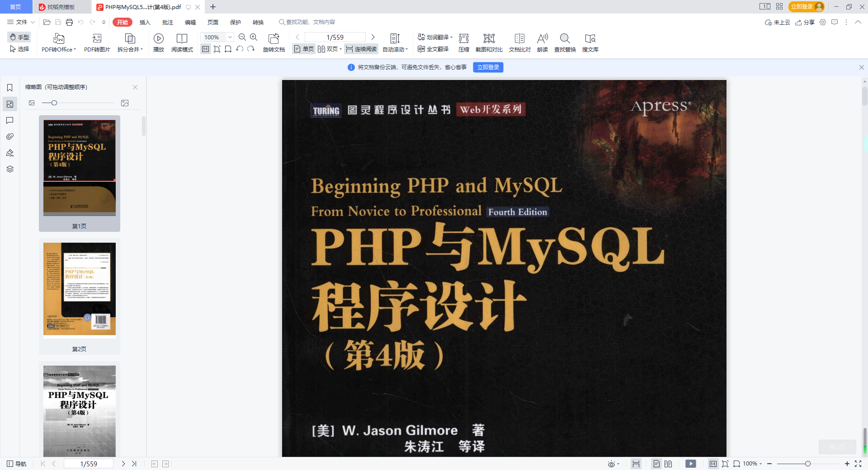Switch to the 批注 ribbon tab
This screenshot has height=470, width=868.
[x=168, y=22]
